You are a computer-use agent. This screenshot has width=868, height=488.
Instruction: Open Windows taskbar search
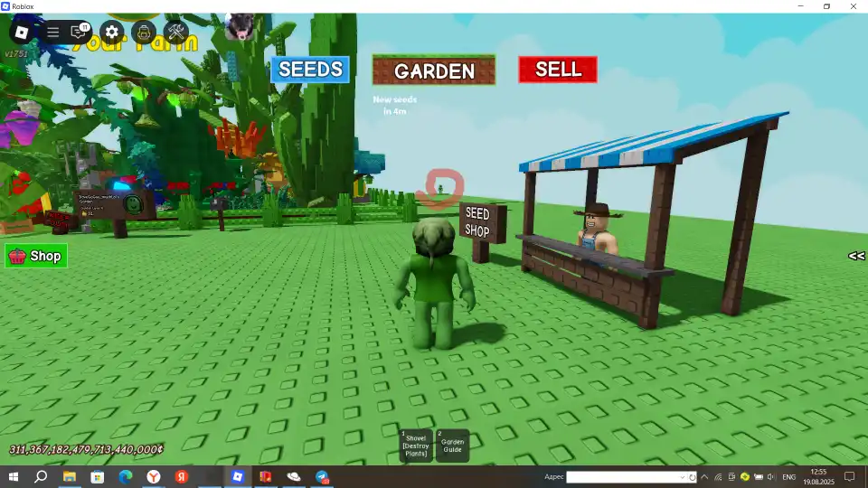point(41,477)
